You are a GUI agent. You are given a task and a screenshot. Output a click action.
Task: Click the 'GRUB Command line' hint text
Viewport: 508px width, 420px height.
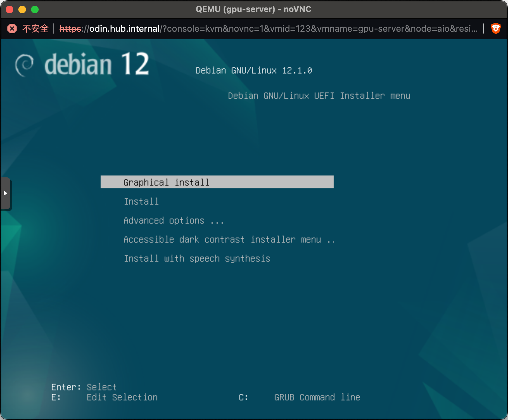pyautogui.click(x=317, y=397)
